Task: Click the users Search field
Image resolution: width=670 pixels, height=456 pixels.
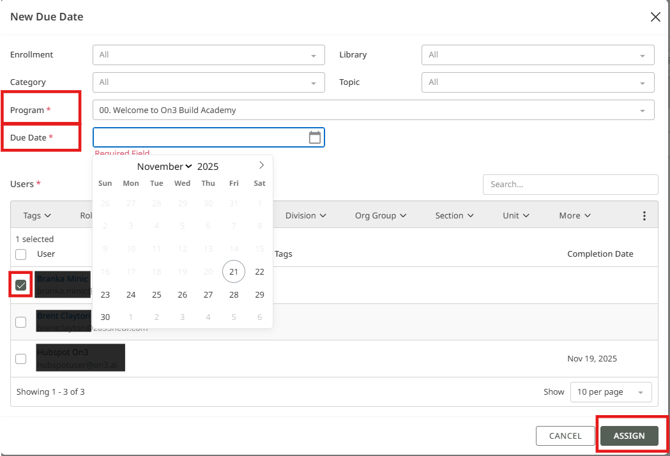Action: point(568,185)
